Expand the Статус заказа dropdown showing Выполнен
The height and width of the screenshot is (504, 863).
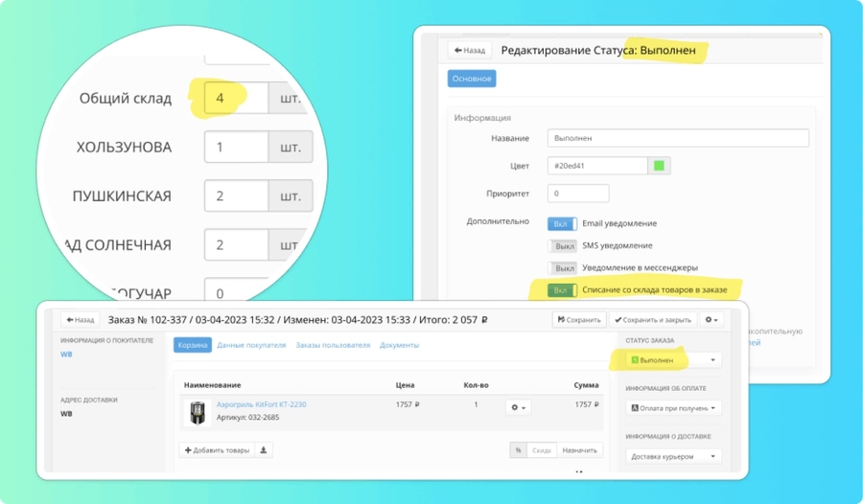(x=673, y=360)
